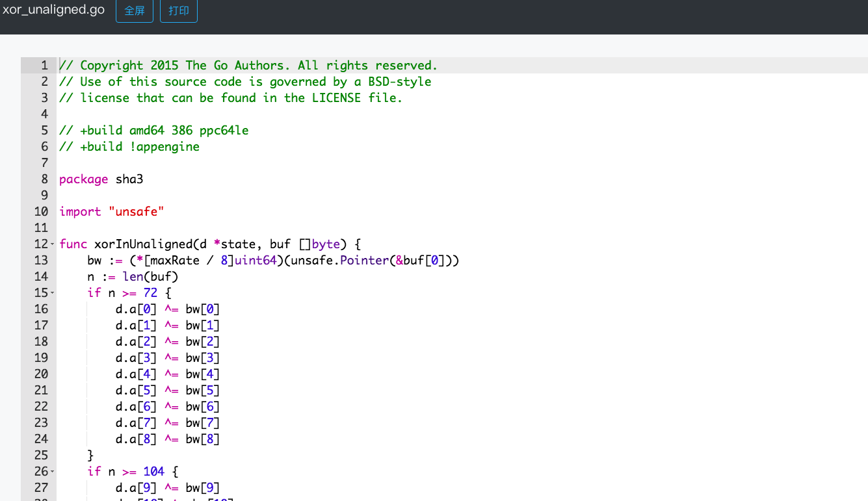
Task: Click the 'package sha3' statement
Action: pyautogui.click(x=101, y=179)
